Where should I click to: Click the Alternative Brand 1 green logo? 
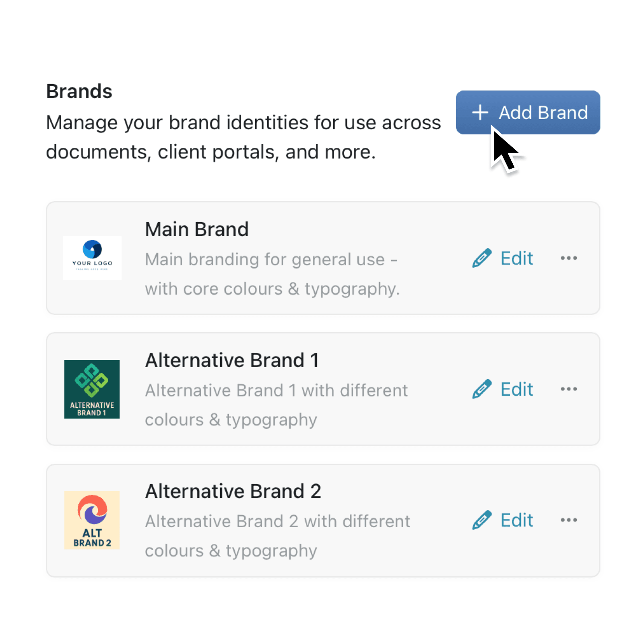click(92, 388)
